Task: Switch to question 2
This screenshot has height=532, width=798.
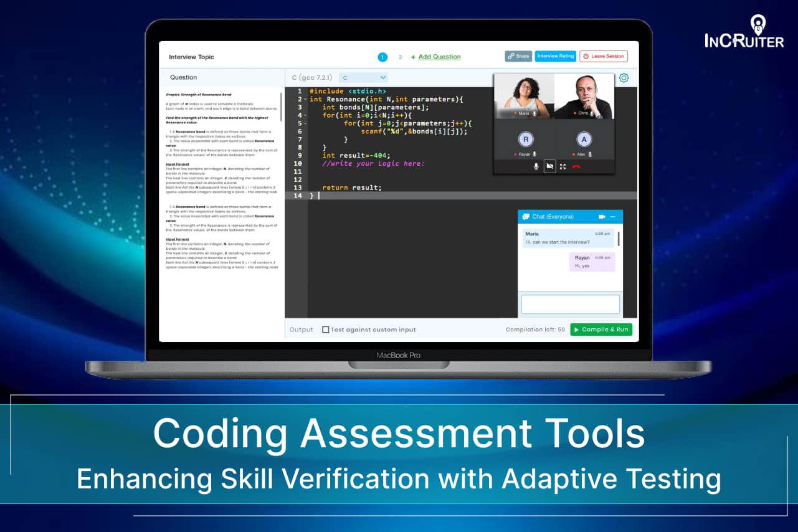Action: coord(400,57)
